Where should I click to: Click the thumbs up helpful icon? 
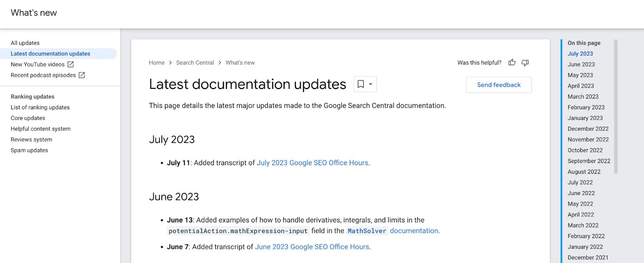pyautogui.click(x=512, y=62)
